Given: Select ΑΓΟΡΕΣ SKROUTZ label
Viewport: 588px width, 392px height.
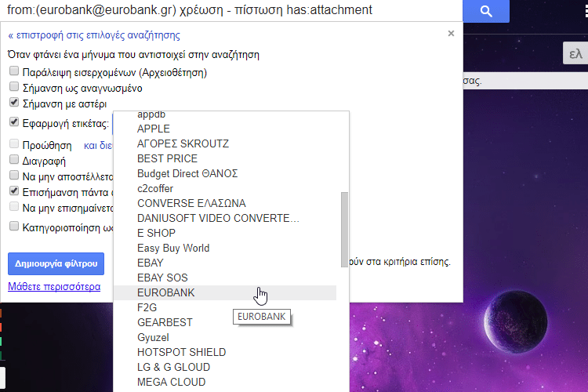Looking at the screenshot, I should coord(225,143).
